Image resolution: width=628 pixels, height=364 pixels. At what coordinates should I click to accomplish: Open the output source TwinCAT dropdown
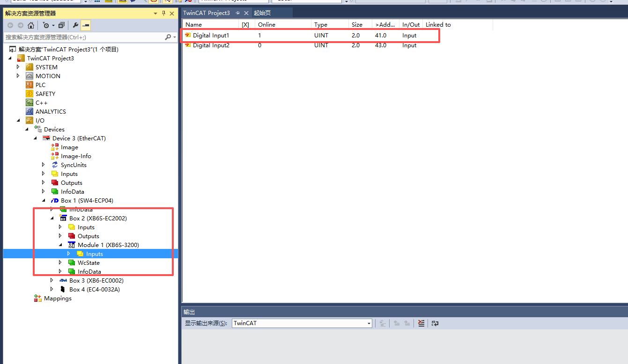tap(369, 323)
